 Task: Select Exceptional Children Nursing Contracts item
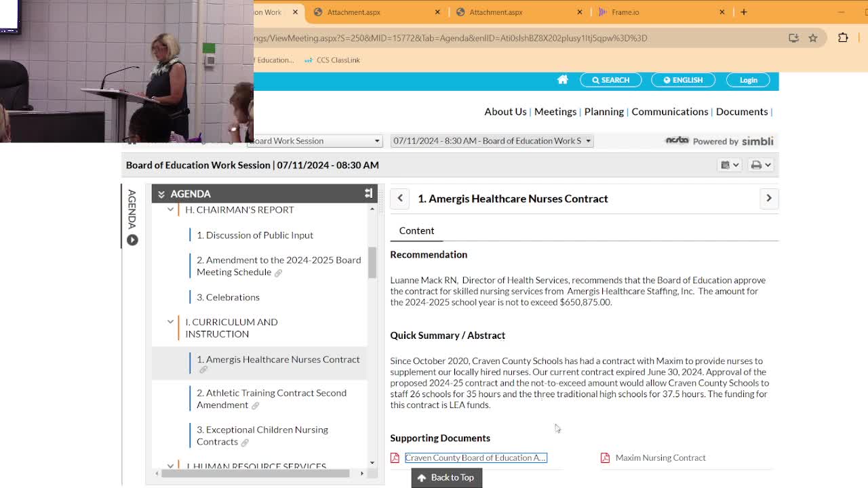point(262,436)
